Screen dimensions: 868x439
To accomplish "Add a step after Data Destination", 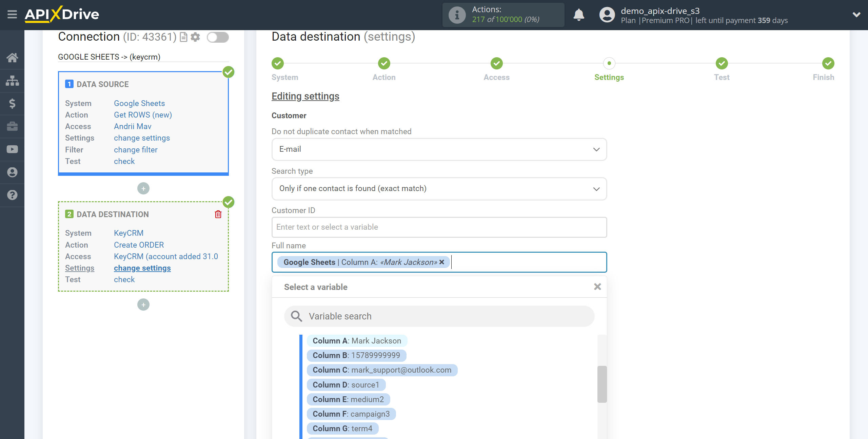I will 143,305.
